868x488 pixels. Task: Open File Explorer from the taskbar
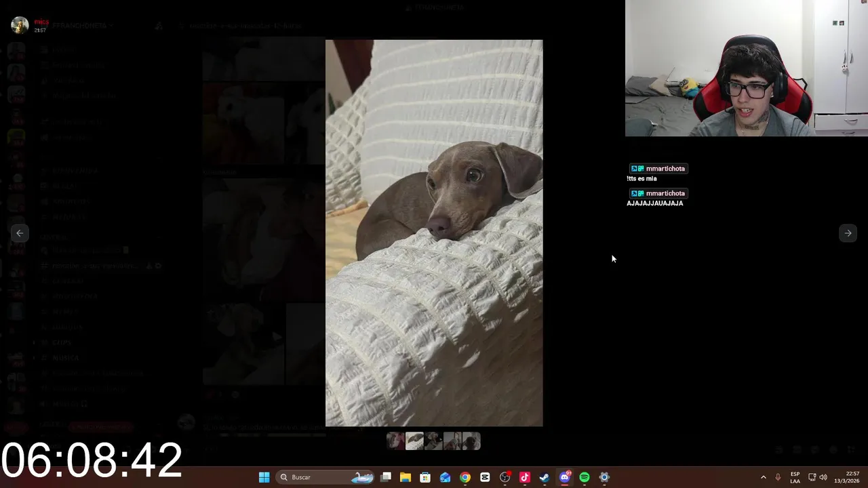pyautogui.click(x=406, y=477)
